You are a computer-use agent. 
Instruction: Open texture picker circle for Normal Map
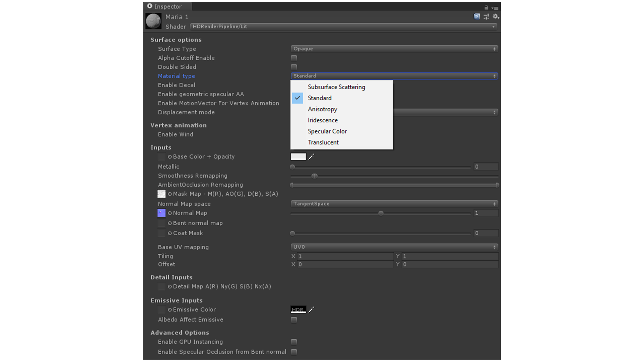170,213
